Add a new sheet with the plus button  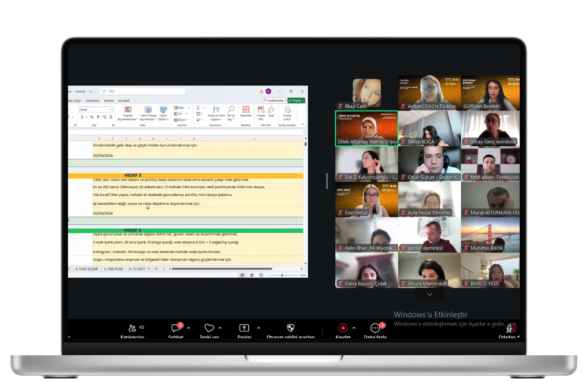tap(156, 269)
